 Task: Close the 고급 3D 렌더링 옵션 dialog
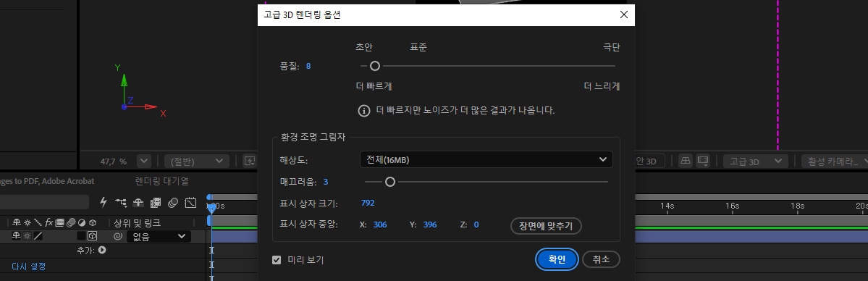point(623,15)
